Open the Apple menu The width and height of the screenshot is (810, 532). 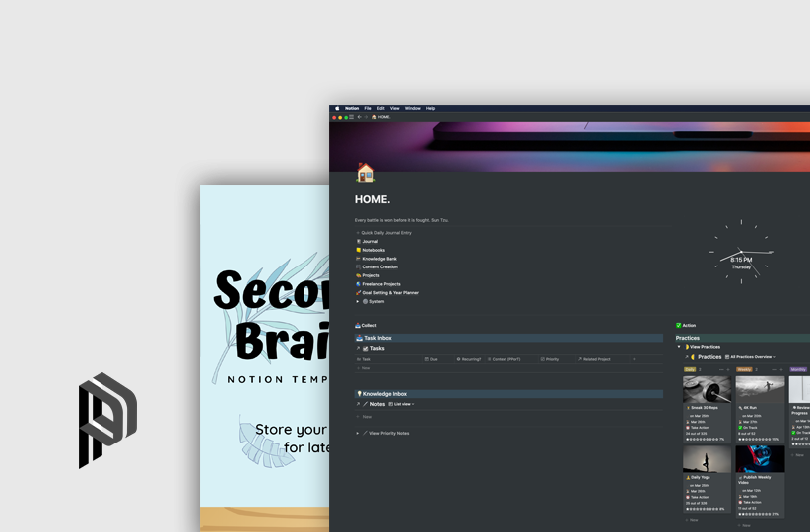[x=337, y=108]
